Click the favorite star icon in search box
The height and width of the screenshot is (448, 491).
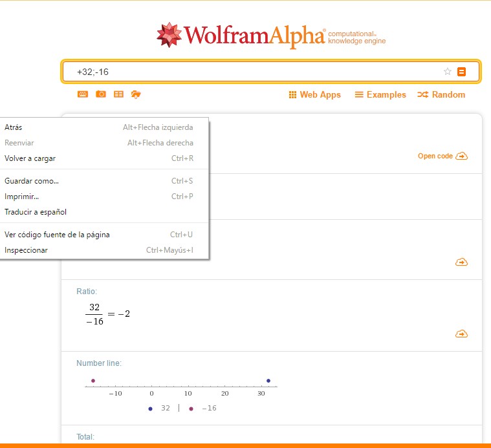tap(447, 72)
